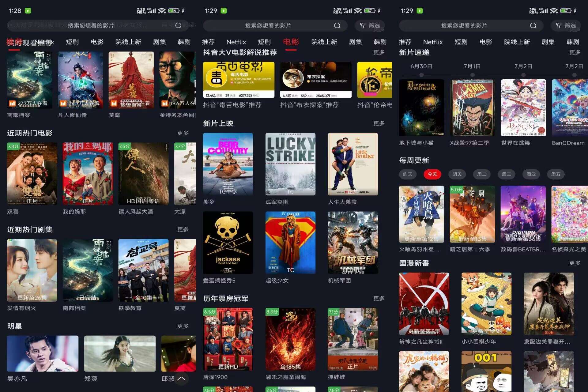
Task: Open 镖人风起大漠 poster
Action: (143, 174)
